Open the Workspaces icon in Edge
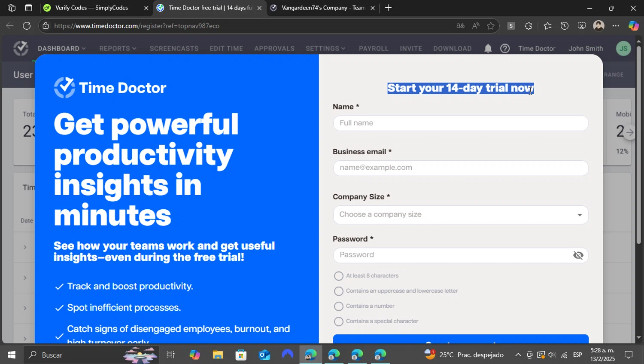Screen dimensions: 644x364 (x=12, y=8)
